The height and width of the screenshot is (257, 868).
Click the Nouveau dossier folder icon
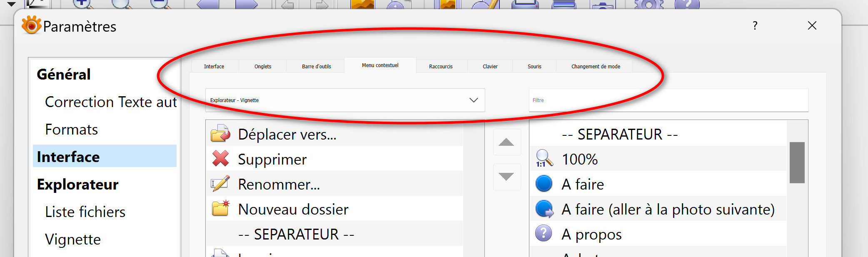pos(220,208)
